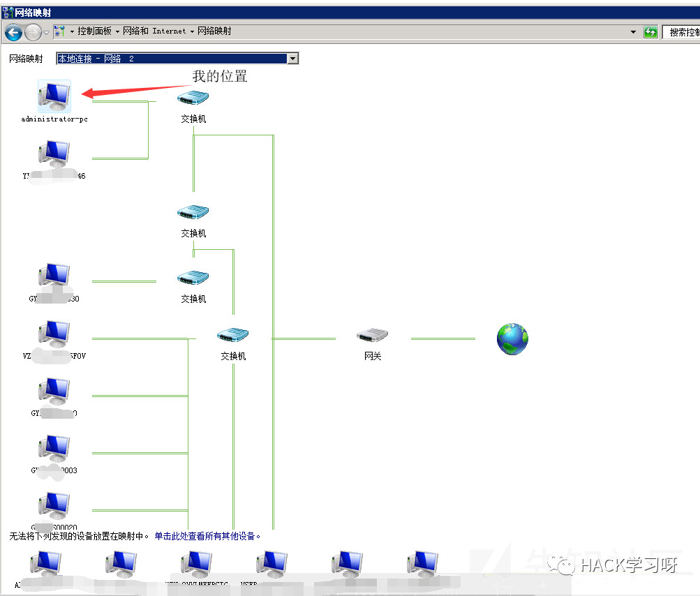Open the network connection dropdown arrow
700x596 pixels.
click(293, 59)
